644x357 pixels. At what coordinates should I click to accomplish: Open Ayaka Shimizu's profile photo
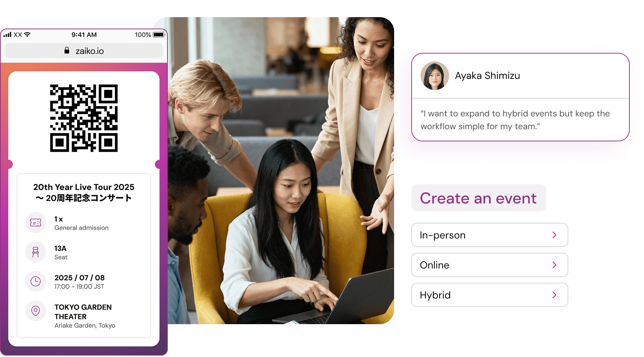(434, 76)
